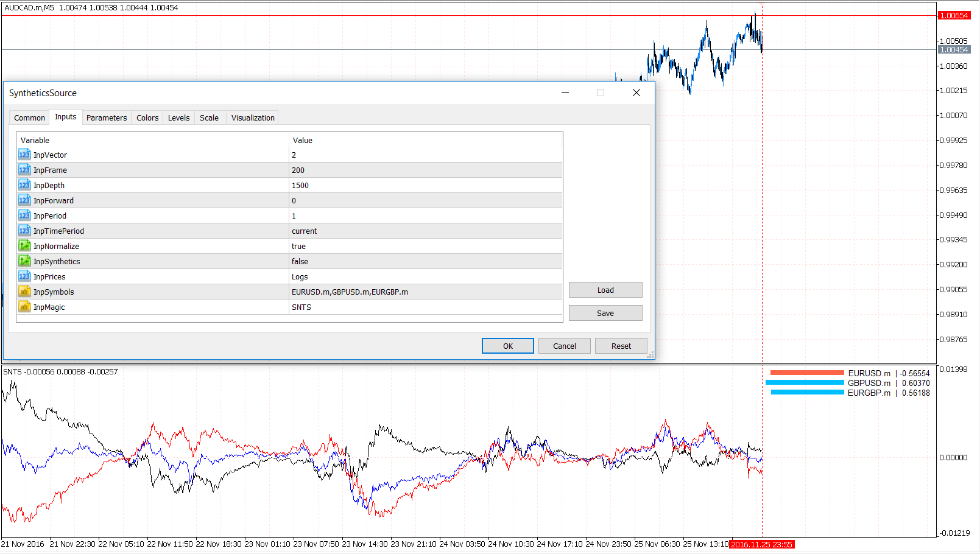Switch to the Visualization tab
The width and height of the screenshot is (980, 554).
click(252, 117)
